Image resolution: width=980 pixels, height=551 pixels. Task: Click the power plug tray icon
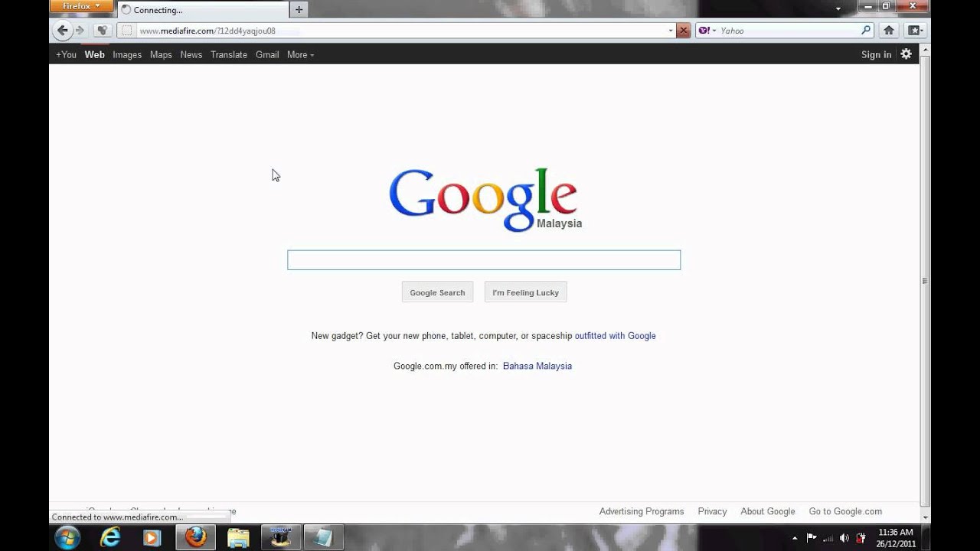tap(861, 538)
